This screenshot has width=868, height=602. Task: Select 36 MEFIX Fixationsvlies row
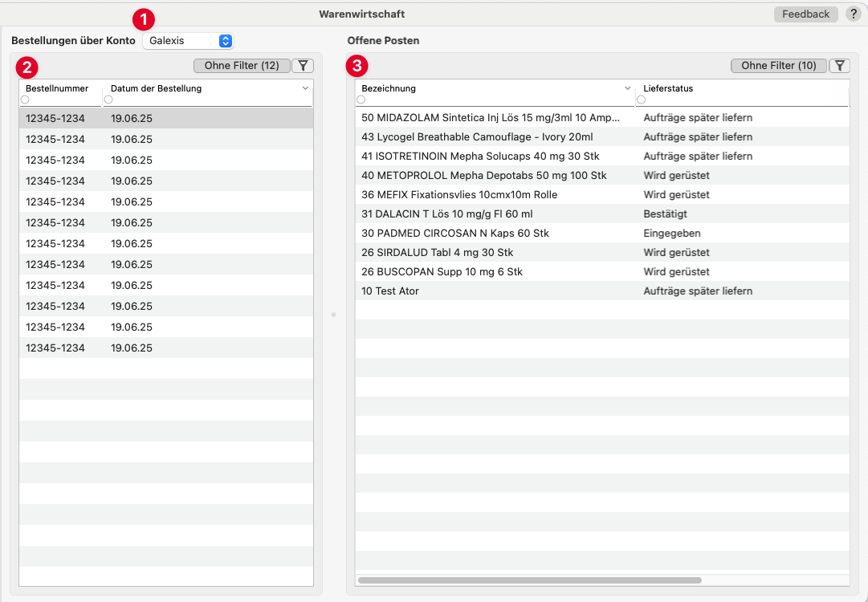(x=602, y=195)
